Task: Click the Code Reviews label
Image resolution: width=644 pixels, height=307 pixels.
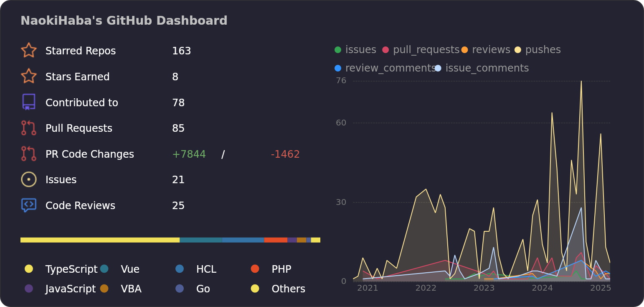Action: pos(81,206)
